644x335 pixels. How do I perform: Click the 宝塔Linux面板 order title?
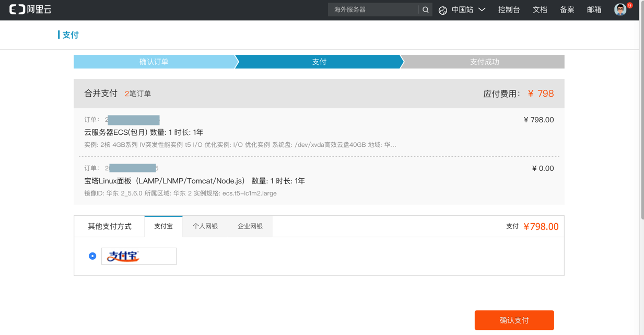click(x=194, y=181)
